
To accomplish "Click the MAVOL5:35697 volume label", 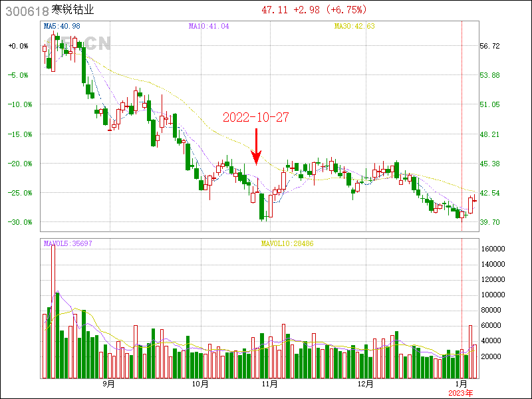I will click(x=68, y=244).
